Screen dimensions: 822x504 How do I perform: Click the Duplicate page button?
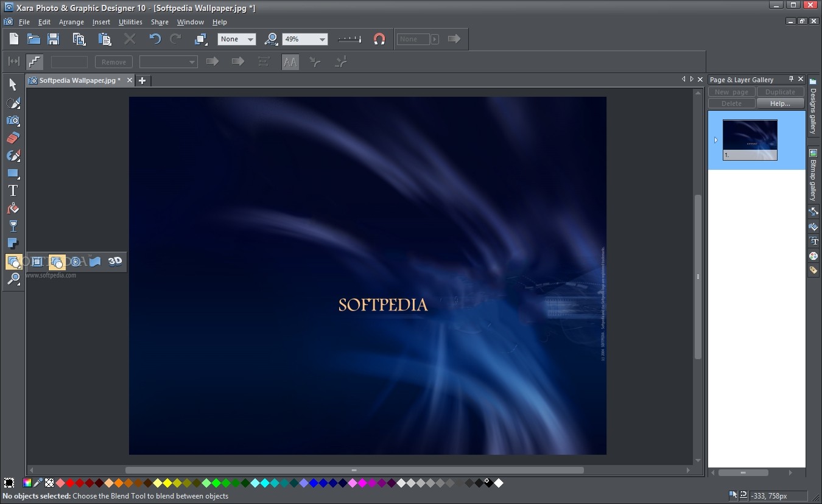tap(780, 92)
